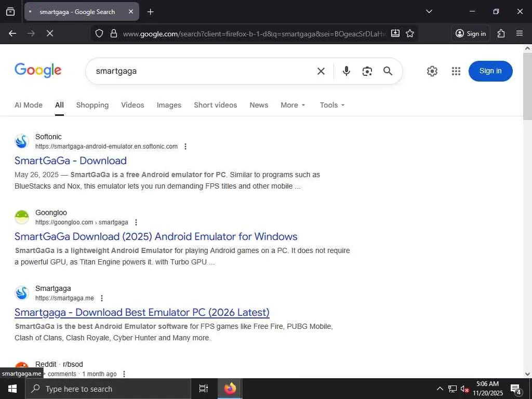
Task: Expand the More dropdown
Action: pyautogui.click(x=293, y=105)
